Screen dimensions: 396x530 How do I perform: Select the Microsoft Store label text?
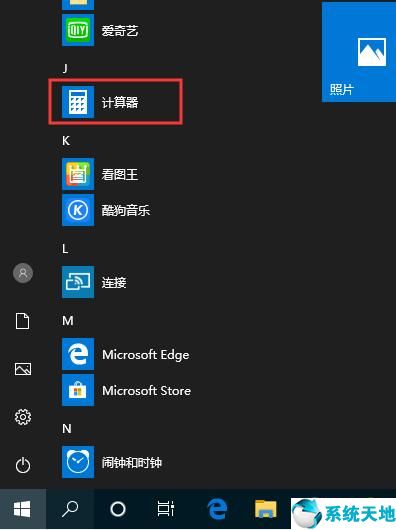146,391
